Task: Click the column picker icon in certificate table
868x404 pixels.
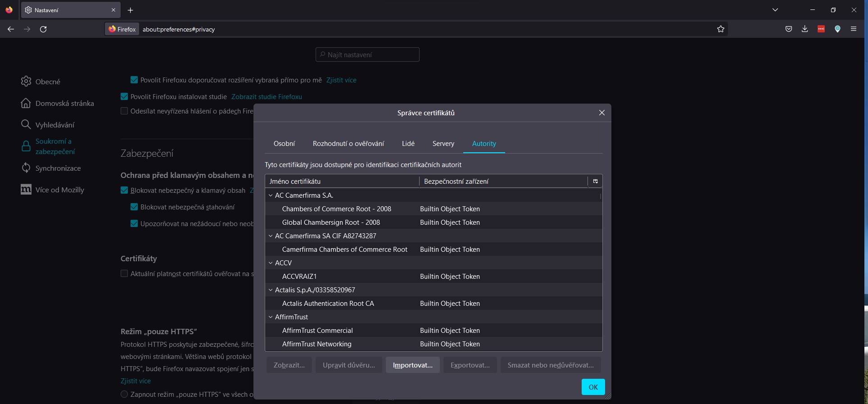Action: point(595,181)
